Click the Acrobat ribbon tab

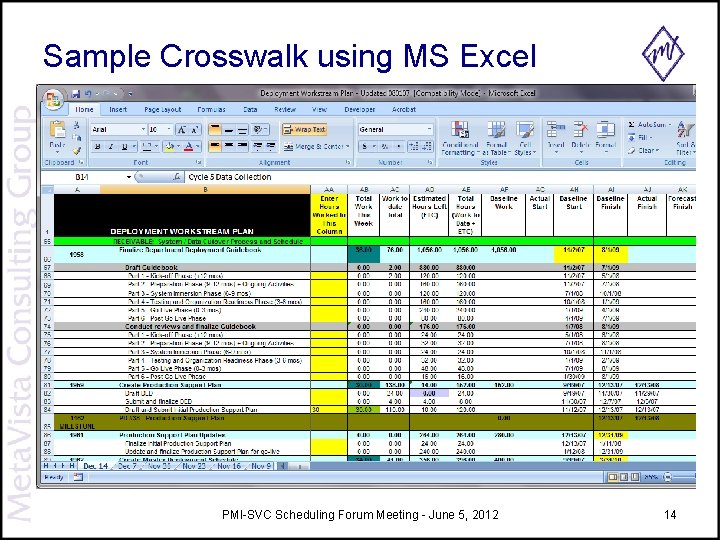[404, 109]
